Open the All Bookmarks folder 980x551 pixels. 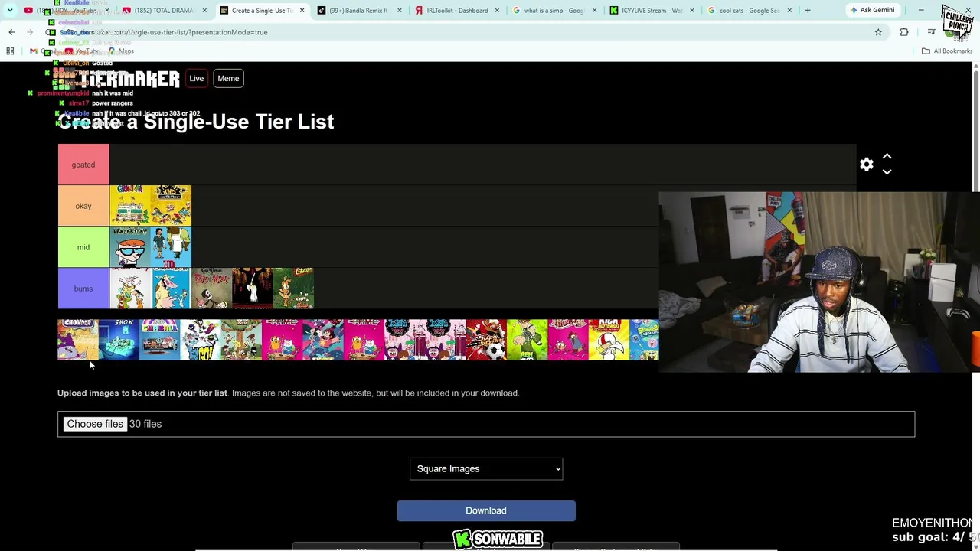click(x=947, y=51)
